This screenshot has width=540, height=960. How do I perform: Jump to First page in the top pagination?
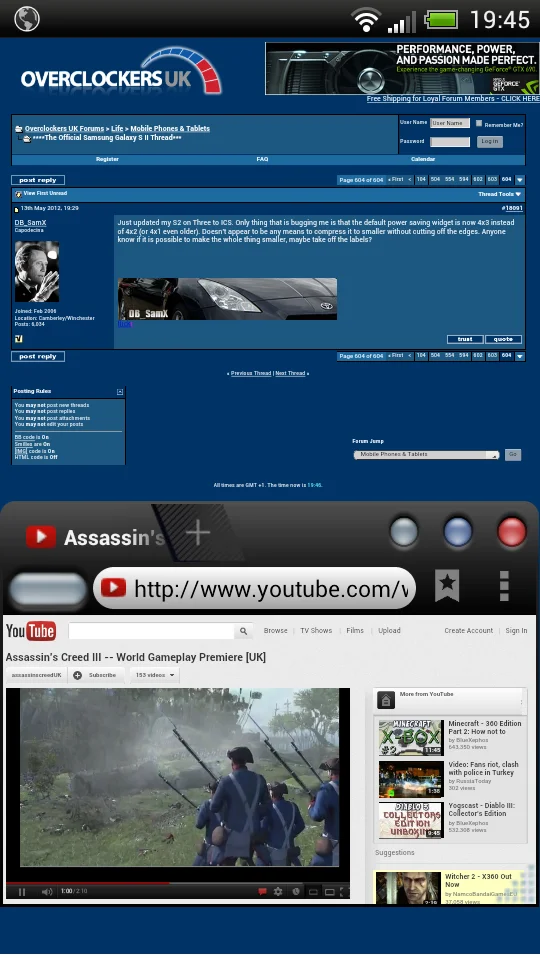pos(396,179)
